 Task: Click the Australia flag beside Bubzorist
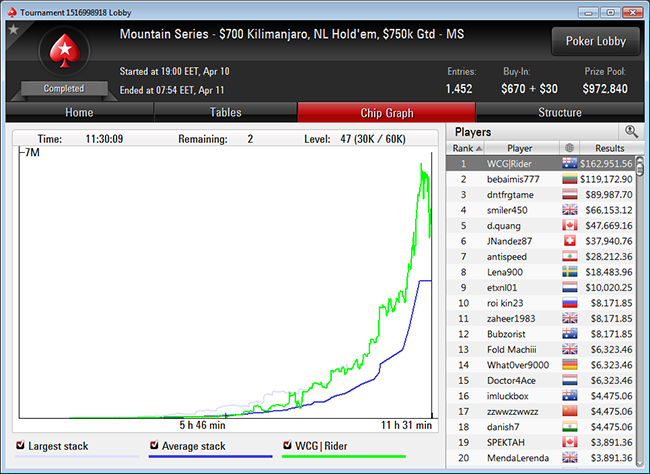pos(570,334)
